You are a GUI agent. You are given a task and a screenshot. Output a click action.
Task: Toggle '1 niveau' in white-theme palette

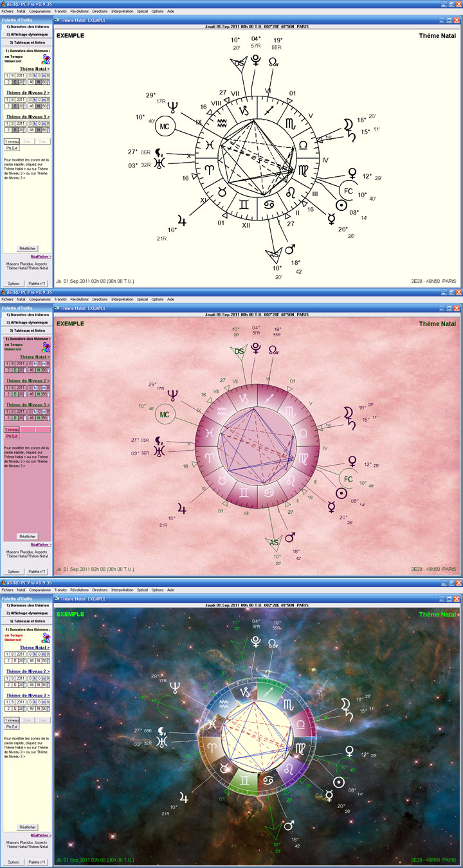point(12,141)
